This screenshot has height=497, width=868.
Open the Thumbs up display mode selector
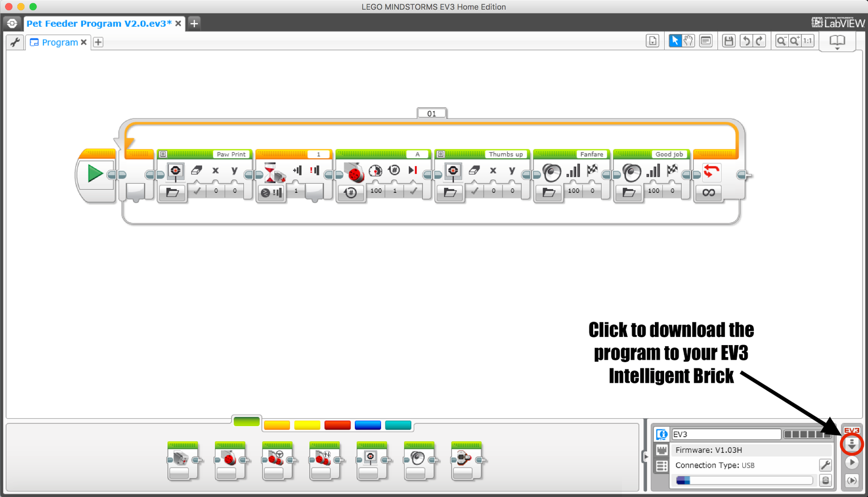450,193
